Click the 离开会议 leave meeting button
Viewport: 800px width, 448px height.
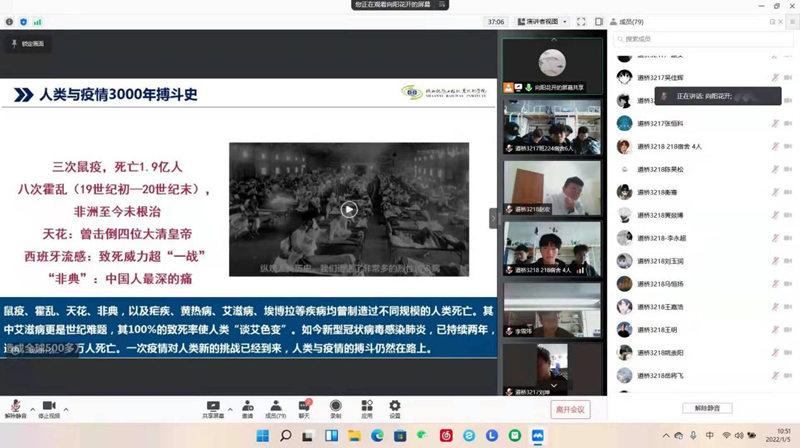[570, 409]
